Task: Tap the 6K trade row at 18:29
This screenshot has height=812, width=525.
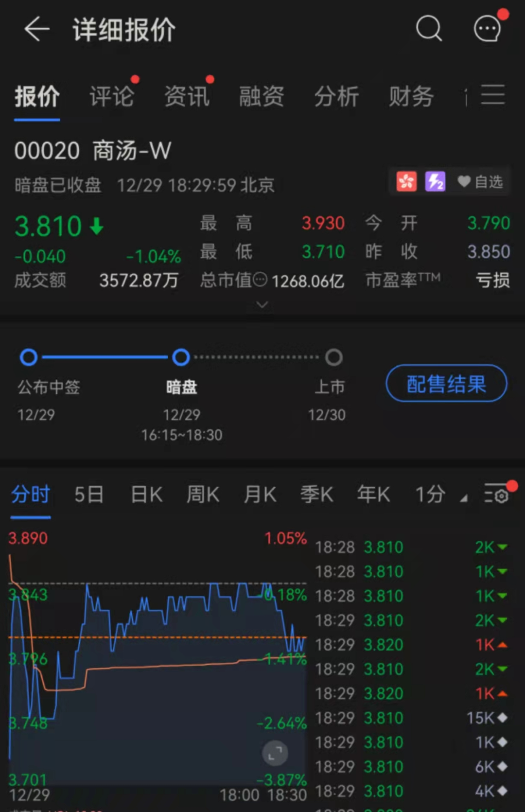Action: (411, 767)
